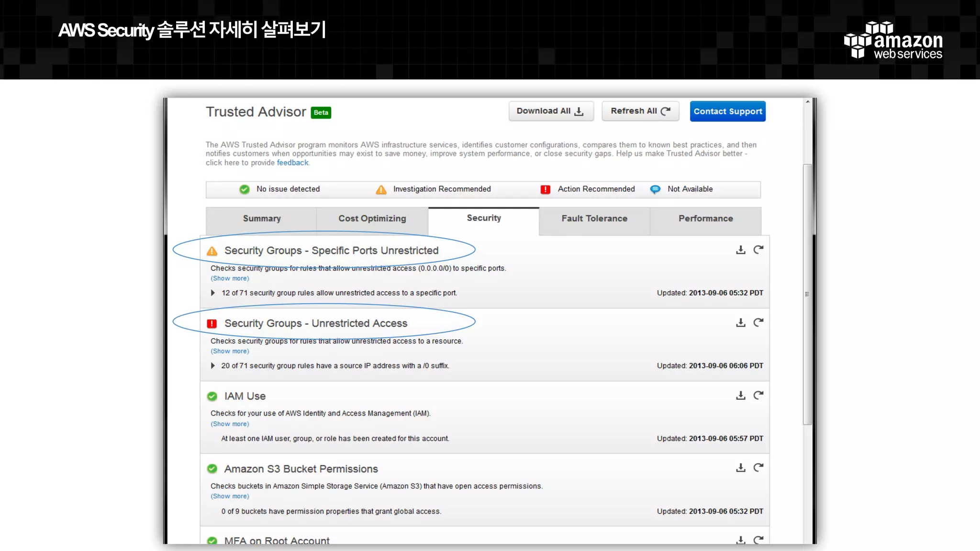Click the page scrollbar thumb
The height and width of the screenshot is (551, 980).
pos(807,294)
